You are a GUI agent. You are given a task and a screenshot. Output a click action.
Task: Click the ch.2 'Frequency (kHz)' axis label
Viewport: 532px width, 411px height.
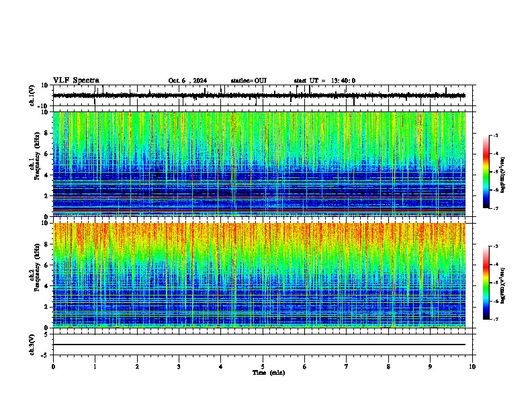[38, 267]
